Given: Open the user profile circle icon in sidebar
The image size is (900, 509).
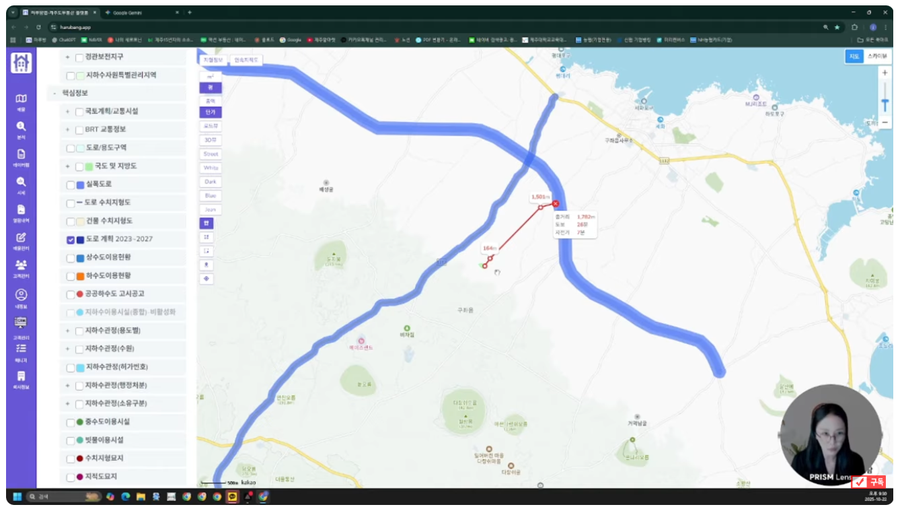Looking at the screenshot, I should [21, 295].
